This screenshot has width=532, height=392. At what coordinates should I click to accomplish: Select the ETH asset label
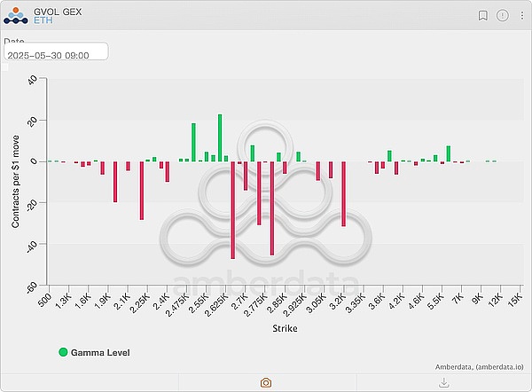[x=43, y=20]
